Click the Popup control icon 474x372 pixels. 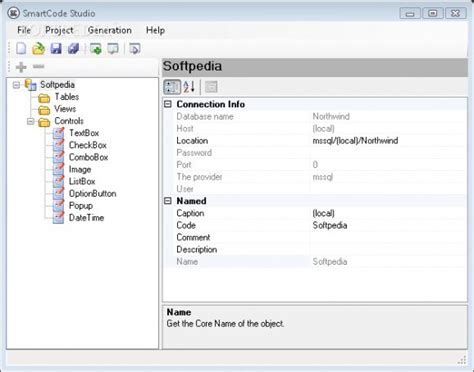click(59, 206)
